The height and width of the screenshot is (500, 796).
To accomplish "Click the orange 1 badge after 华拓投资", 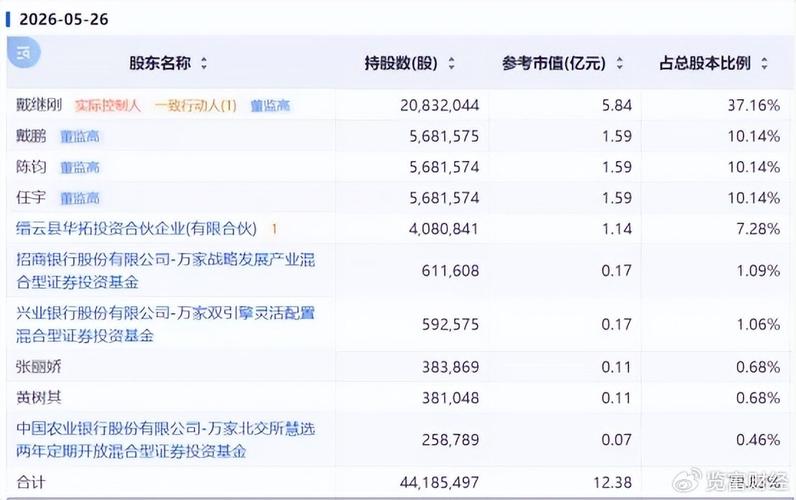I will tap(274, 229).
